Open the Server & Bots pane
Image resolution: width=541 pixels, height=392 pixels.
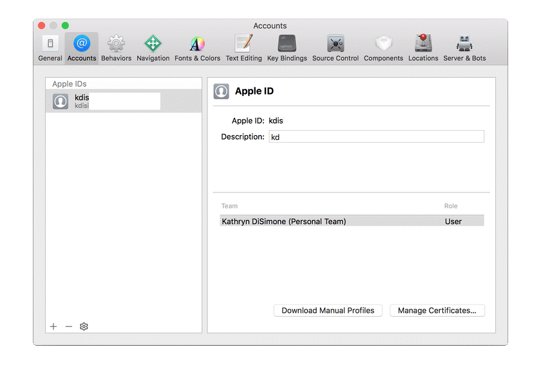[x=464, y=49]
